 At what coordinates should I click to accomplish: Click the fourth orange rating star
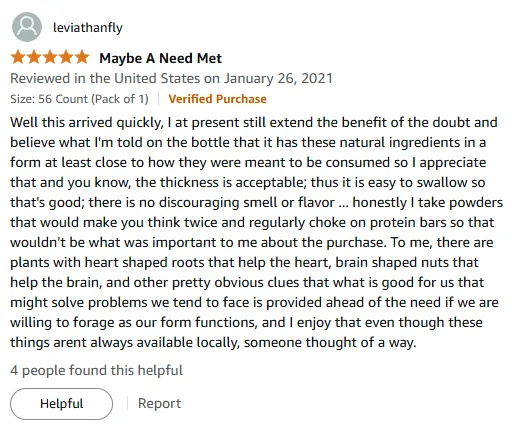[66, 58]
